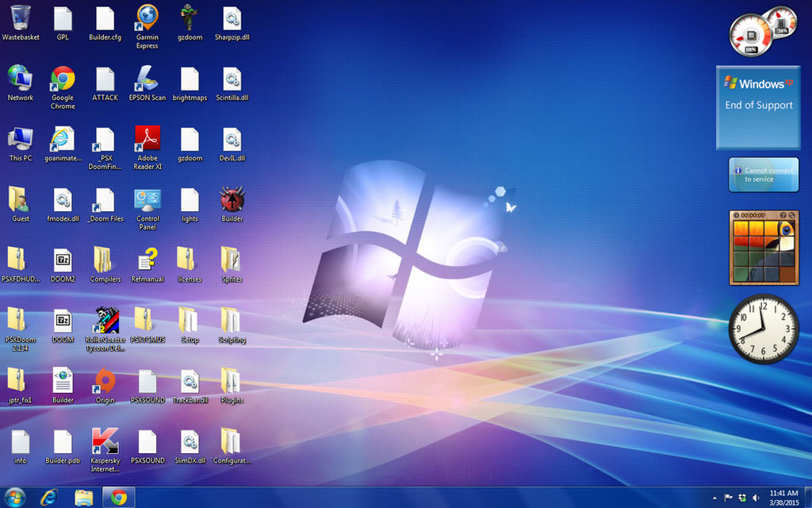Open the Windows Start menu orb
Viewport: 812px width, 508px height.
click(14, 498)
